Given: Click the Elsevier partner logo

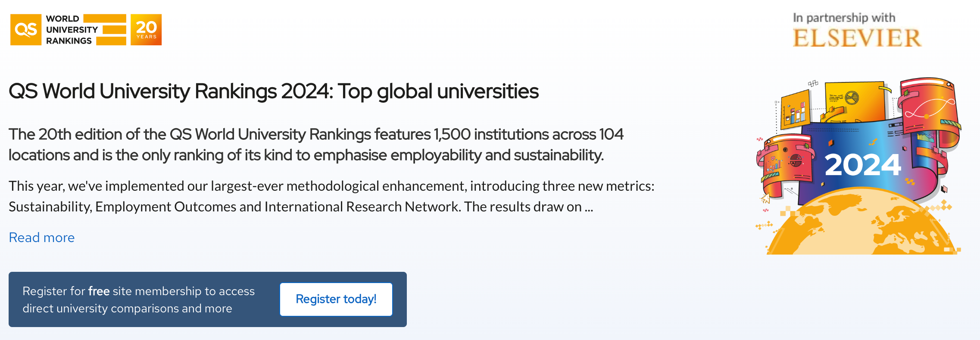Looking at the screenshot, I should pyautogui.click(x=857, y=38).
